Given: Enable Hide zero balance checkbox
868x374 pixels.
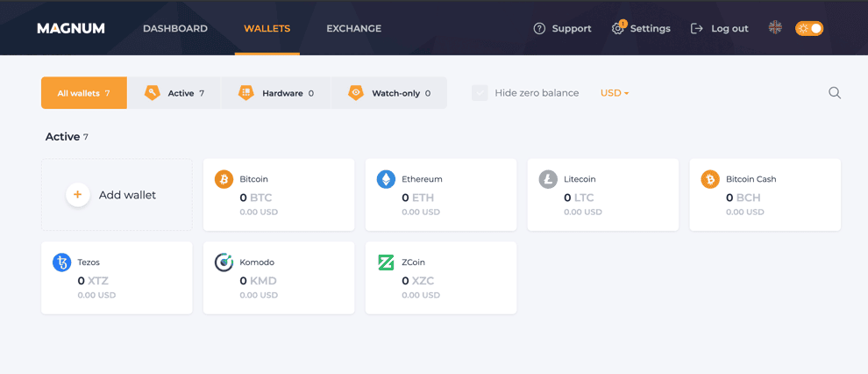Looking at the screenshot, I should pyautogui.click(x=480, y=93).
